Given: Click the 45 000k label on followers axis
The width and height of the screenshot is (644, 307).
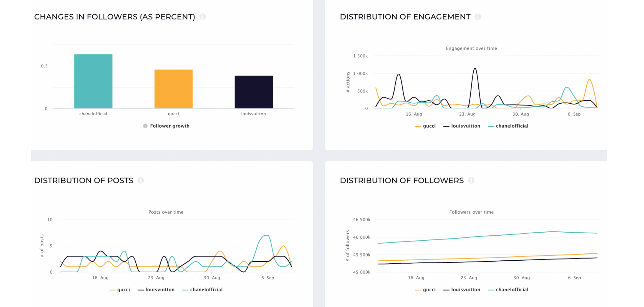Looking at the screenshot, I should click(x=362, y=272).
